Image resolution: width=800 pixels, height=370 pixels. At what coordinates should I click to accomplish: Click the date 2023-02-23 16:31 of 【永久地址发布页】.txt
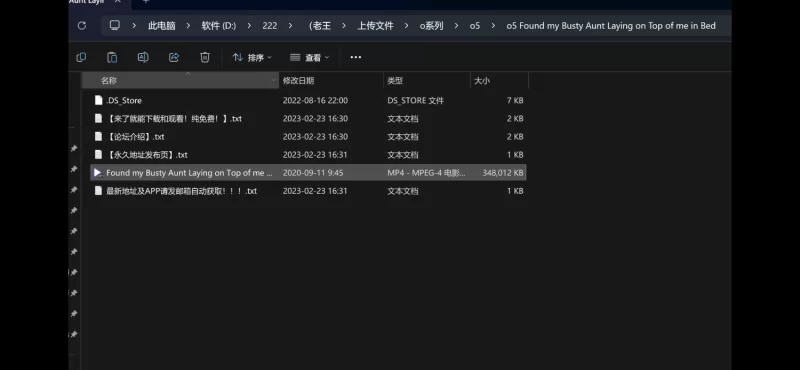pos(315,155)
